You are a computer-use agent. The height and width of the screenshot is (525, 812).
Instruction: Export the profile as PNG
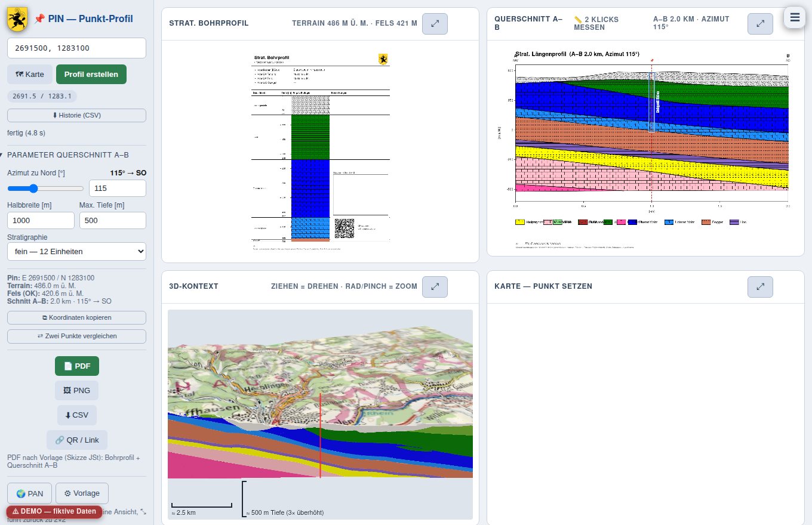pyautogui.click(x=77, y=390)
